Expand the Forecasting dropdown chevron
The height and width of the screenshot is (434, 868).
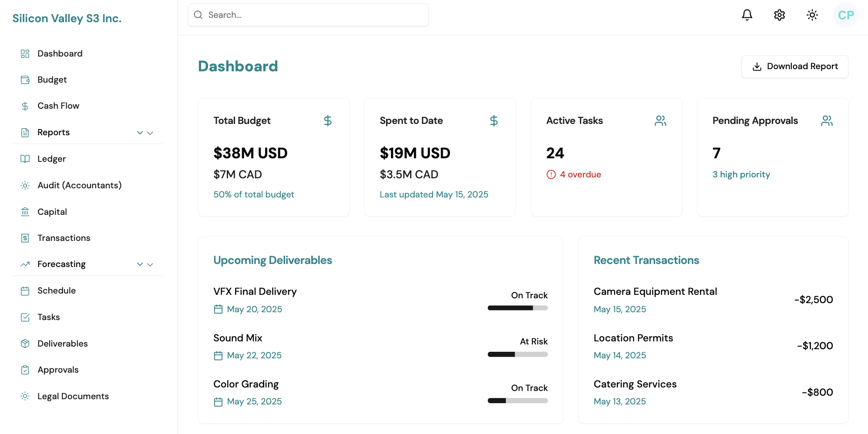[x=140, y=264]
